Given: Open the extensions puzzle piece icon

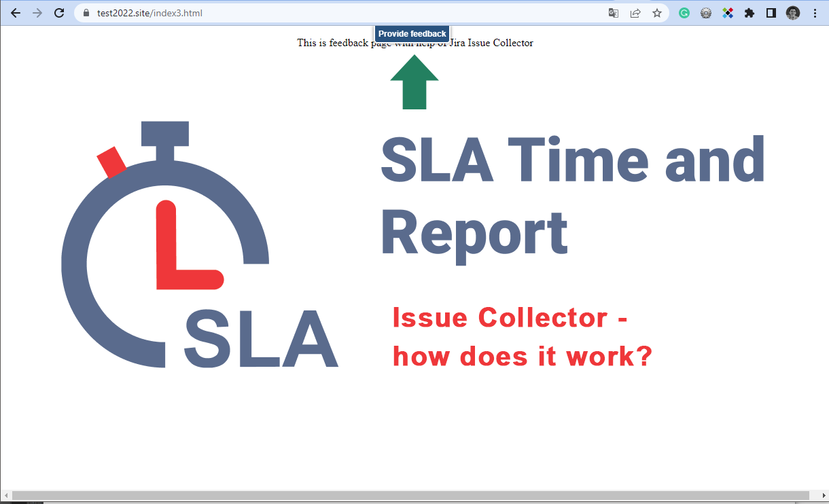Looking at the screenshot, I should coord(749,13).
